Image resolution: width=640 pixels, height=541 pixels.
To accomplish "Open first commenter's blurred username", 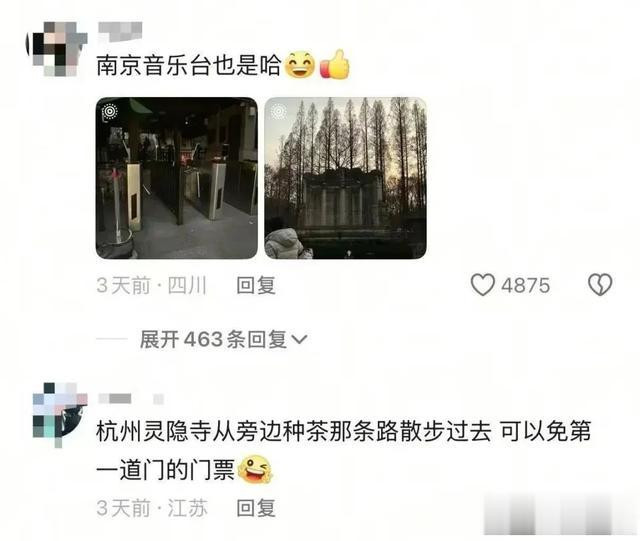I will coord(120,32).
